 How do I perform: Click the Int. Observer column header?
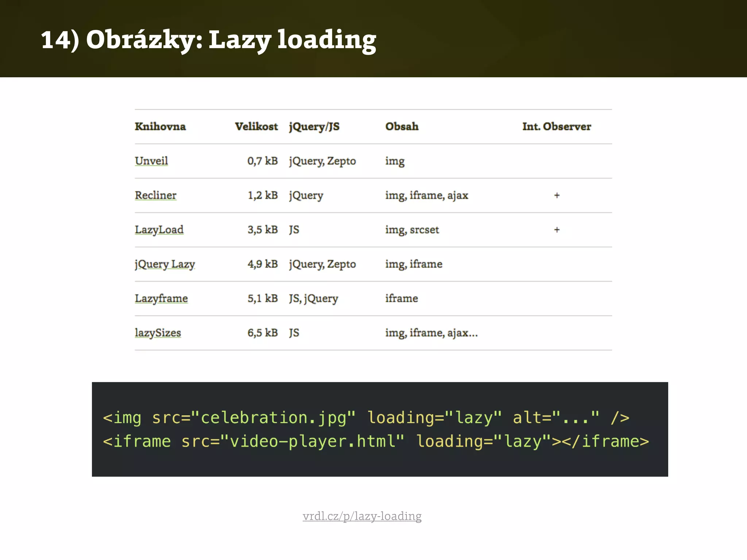tap(557, 127)
